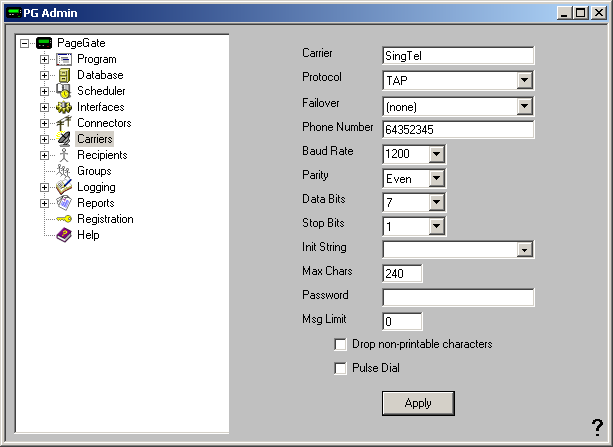Open the Parity dropdown
Screen dimensions: 613x447
(x=436, y=178)
